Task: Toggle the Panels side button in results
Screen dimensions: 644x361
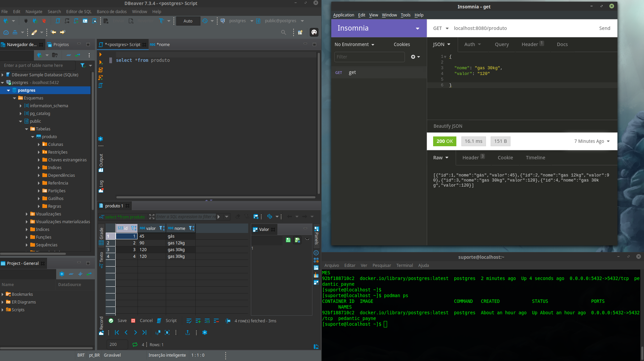Action: 316,236
